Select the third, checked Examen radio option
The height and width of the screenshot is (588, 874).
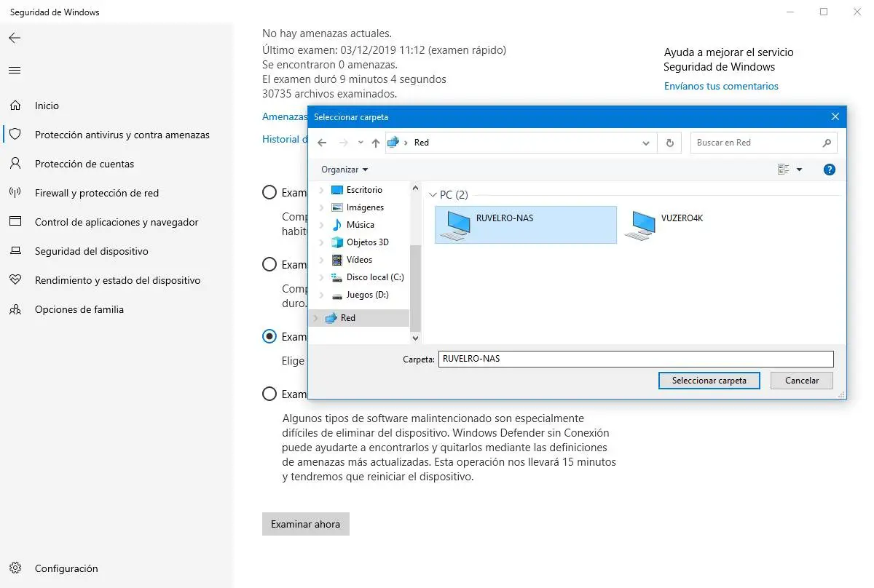point(269,336)
